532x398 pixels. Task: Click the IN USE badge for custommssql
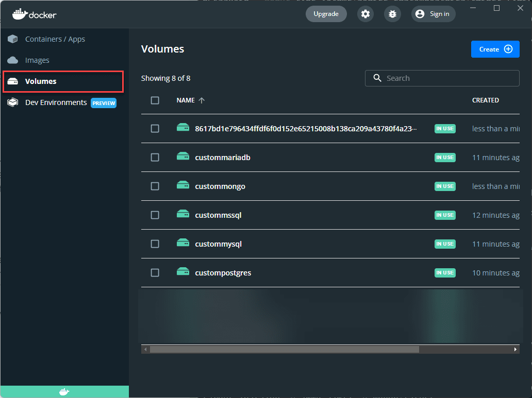445,215
